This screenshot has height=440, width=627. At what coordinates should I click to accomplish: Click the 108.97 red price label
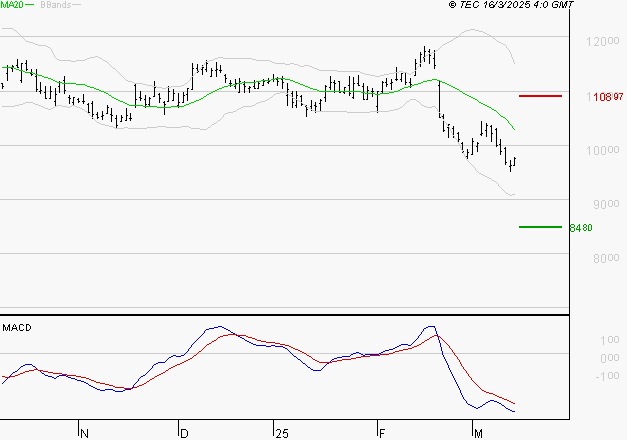tap(608, 97)
